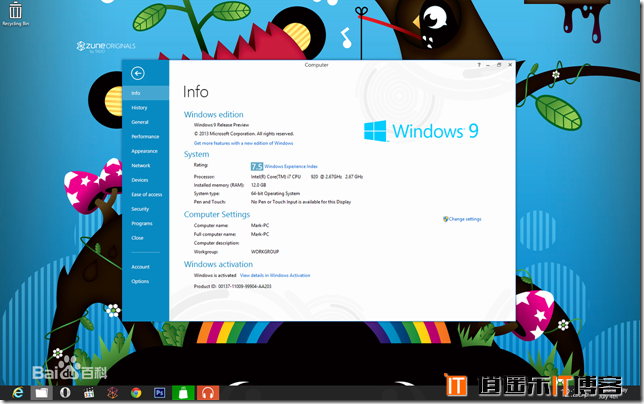Minimize the Computer window
The height and width of the screenshot is (404, 644).
[x=488, y=65]
